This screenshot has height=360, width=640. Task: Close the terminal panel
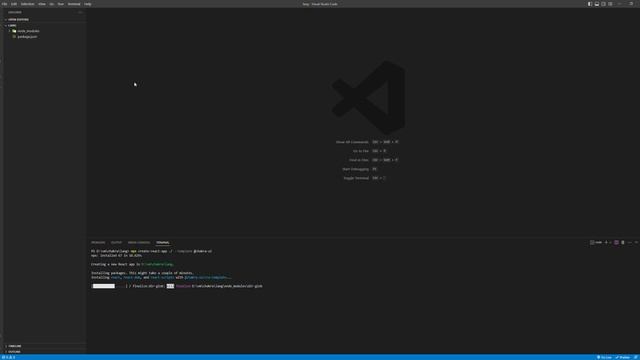click(636, 242)
